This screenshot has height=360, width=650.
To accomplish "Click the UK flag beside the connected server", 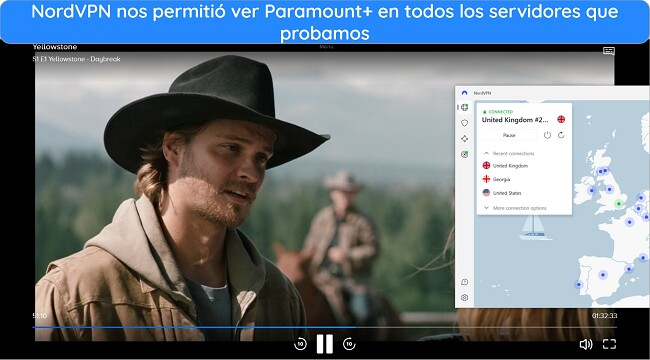I will coord(561,119).
